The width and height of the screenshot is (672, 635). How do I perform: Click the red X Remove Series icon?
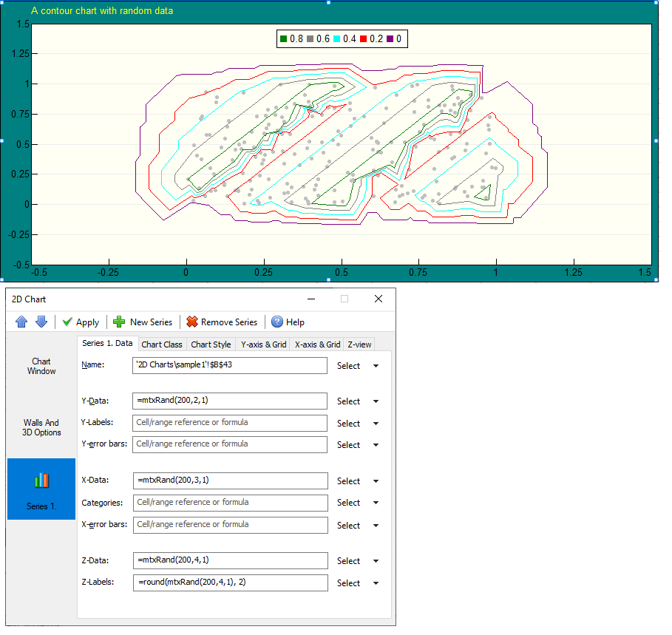(x=192, y=322)
